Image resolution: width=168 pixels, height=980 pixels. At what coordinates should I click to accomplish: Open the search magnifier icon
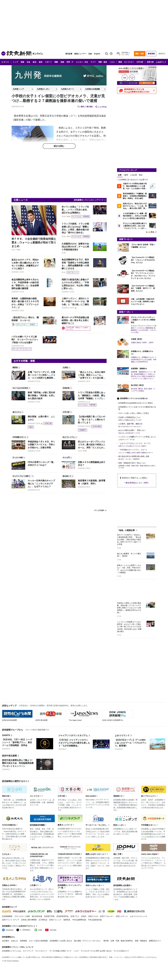[x=106, y=54]
